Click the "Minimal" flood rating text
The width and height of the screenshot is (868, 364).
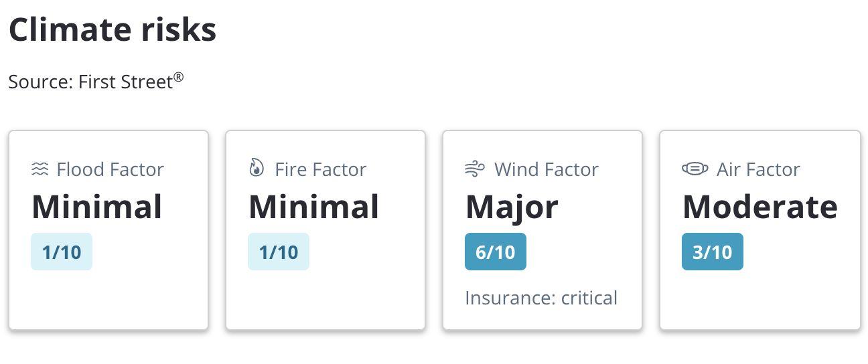click(97, 207)
